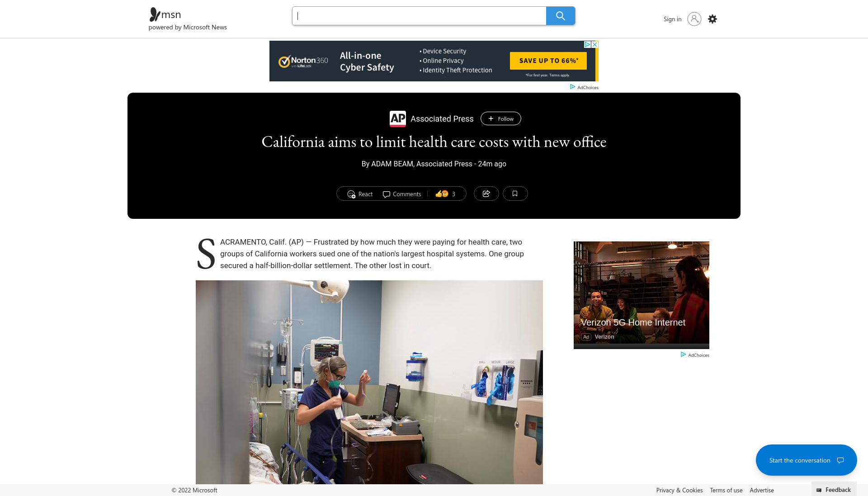Screen dimensions: 868x496
Task: Open the Privacy & Cookies link
Action: pos(679,490)
